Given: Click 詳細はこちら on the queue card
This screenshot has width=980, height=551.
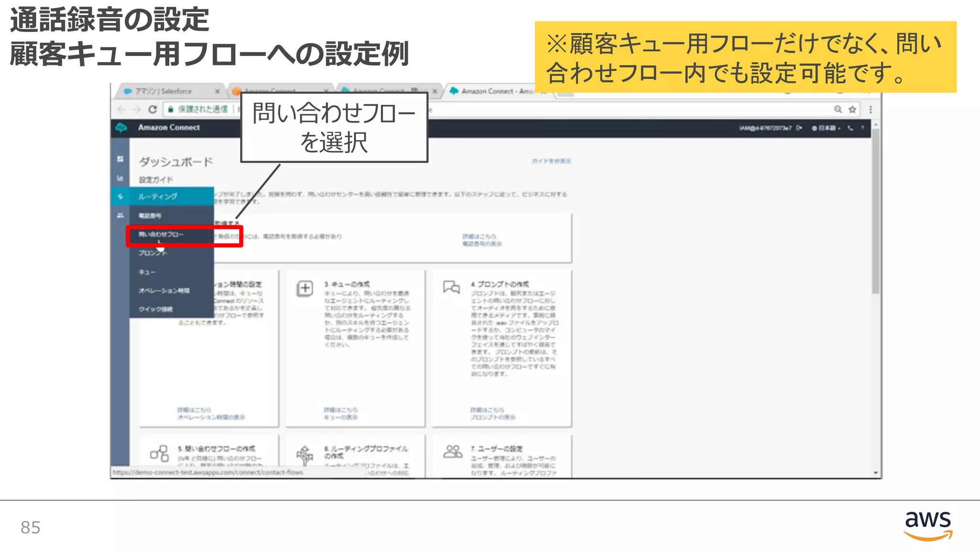Looking at the screenshot, I should (341, 410).
